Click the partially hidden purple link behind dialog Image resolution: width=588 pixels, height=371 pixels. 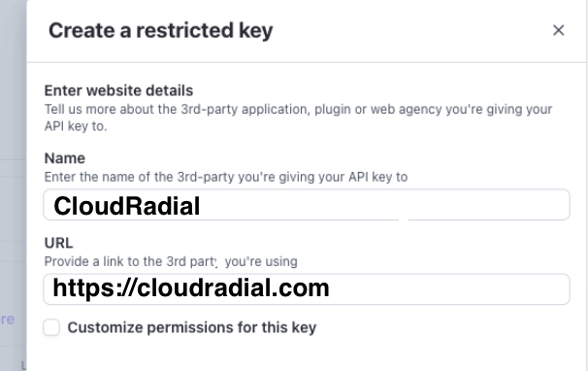click(x=7, y=319)
